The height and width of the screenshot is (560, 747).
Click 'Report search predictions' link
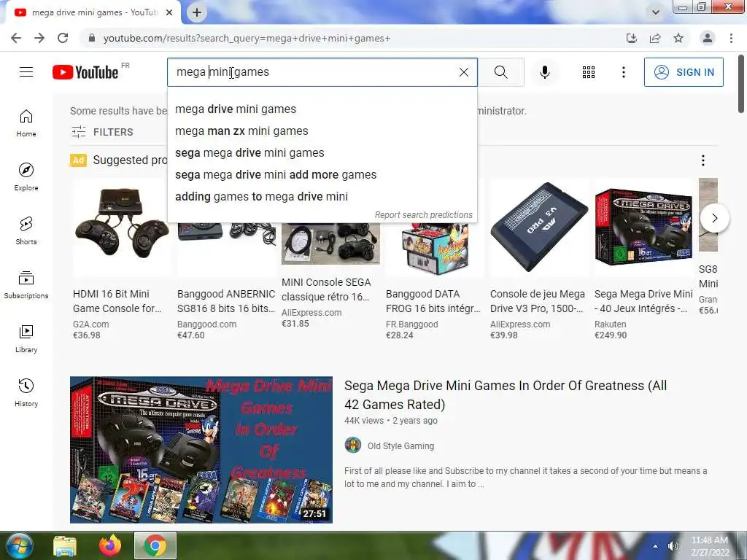(424, 215)
